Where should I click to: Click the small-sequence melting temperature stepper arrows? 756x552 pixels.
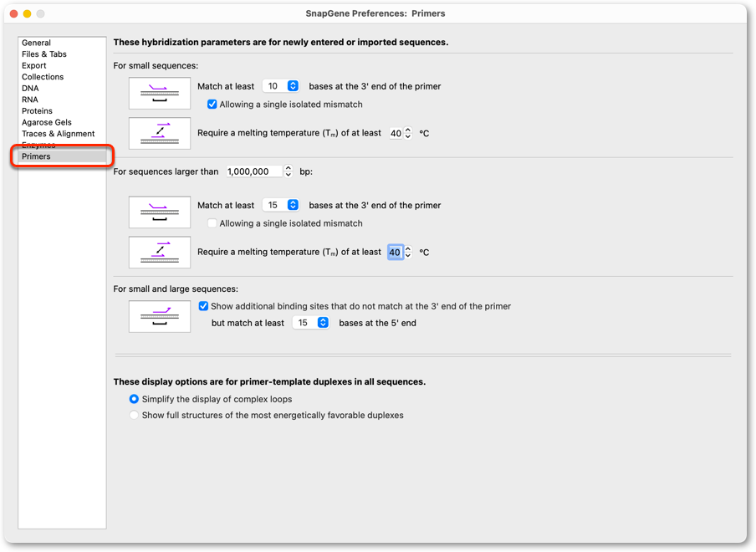(x=408, y=133)
